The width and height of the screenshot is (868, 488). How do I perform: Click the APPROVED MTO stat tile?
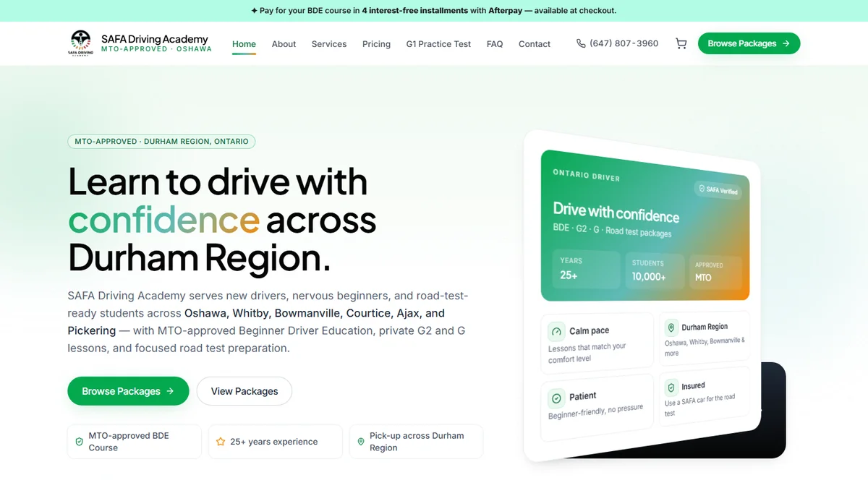pyautogui.click(x=715, y=272)
